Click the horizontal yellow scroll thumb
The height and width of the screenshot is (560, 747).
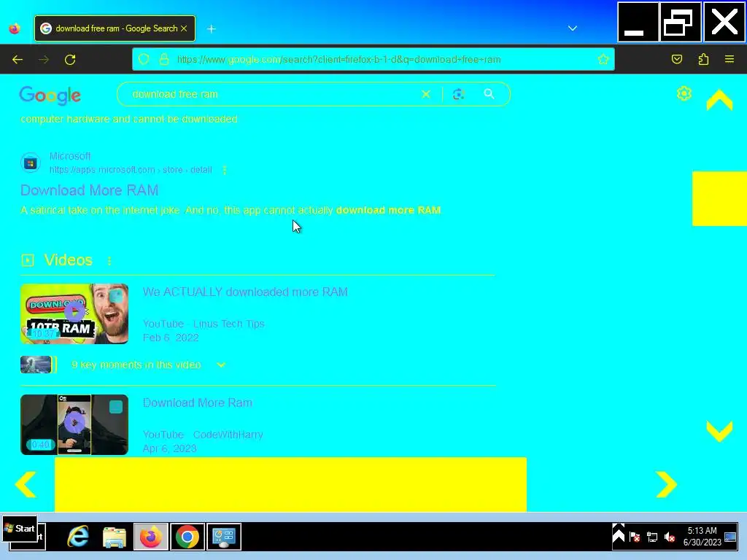(290, 484)
